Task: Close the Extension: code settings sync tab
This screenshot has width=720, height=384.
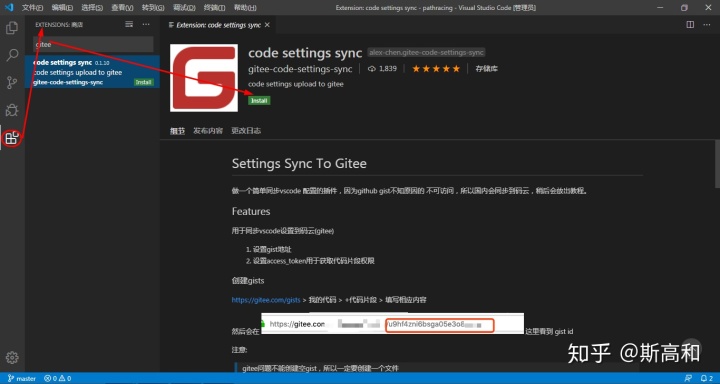Action: click(267, 25)
